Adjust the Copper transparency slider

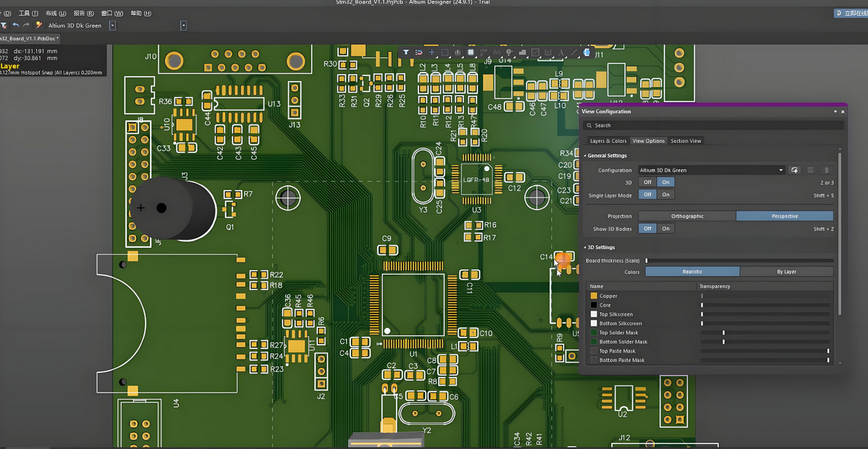(x=765, y=296)
